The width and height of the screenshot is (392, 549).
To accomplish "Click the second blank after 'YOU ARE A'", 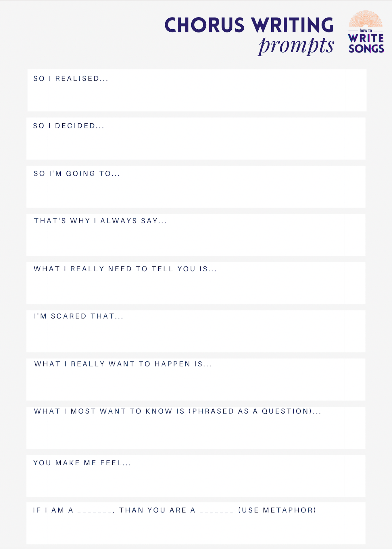I will 217,511.
